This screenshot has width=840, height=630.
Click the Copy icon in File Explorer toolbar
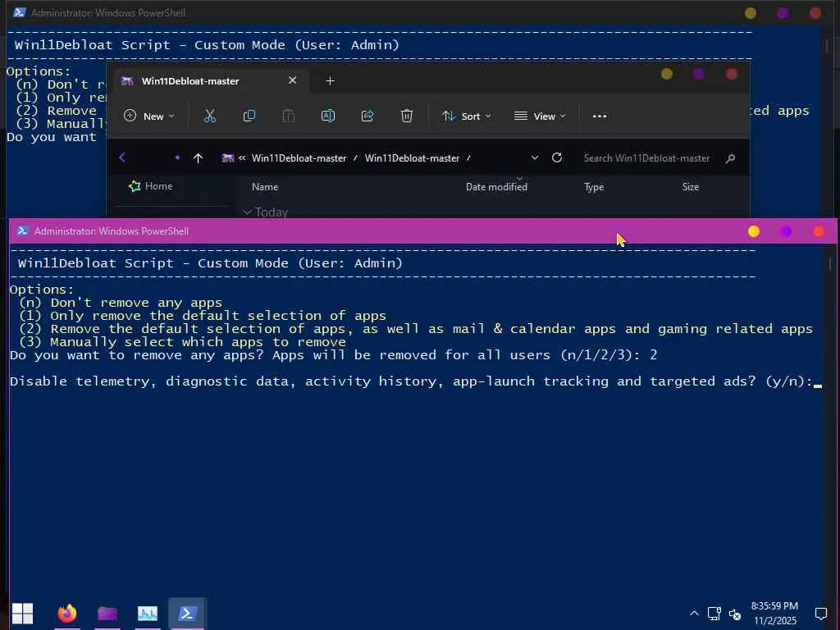pyautogui.click(x=249, y=116)
